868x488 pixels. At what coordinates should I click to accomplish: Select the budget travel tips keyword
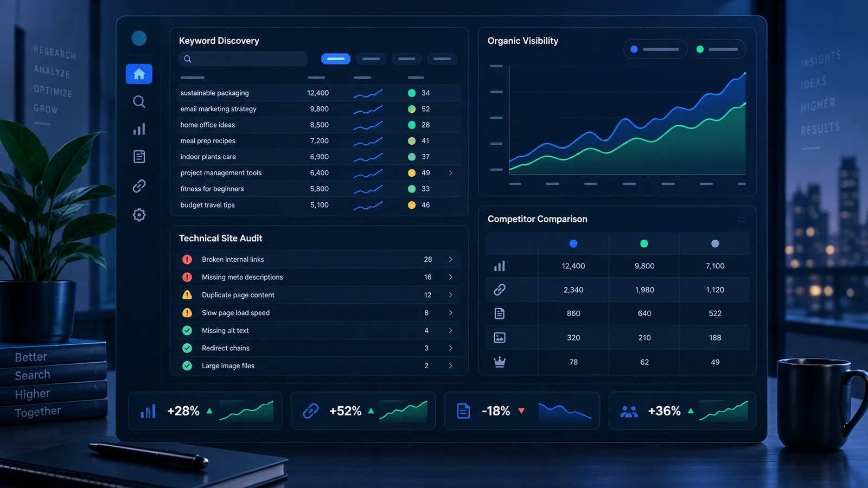tap(208, 205)
